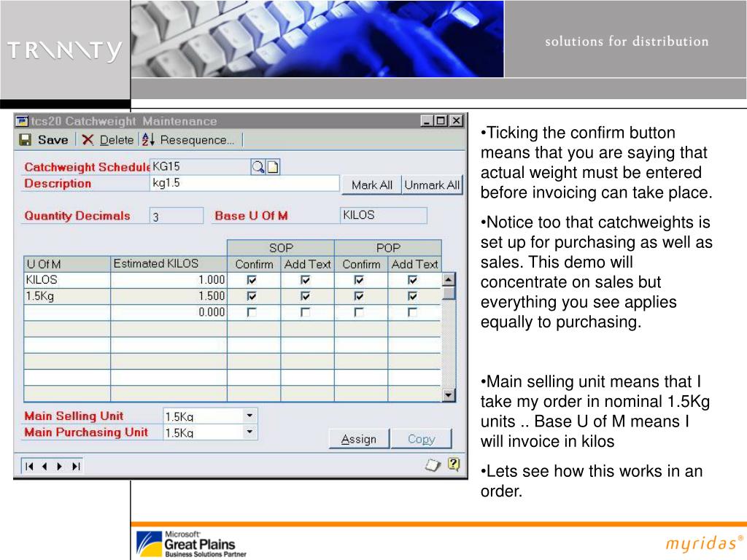Check SOP Add Text in the 0.000 row
Screen dimensions: 747x560
point(306,312)
